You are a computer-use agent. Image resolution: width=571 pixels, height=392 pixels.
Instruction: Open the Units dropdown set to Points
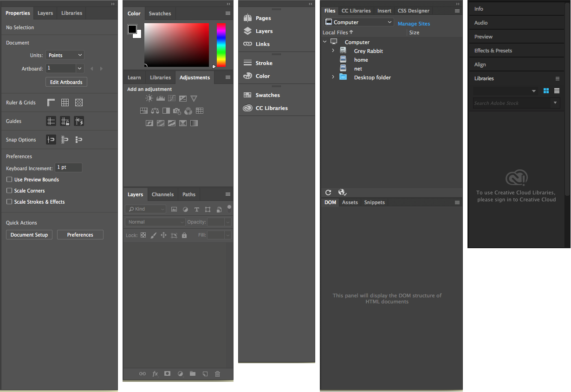click(65, 55)
